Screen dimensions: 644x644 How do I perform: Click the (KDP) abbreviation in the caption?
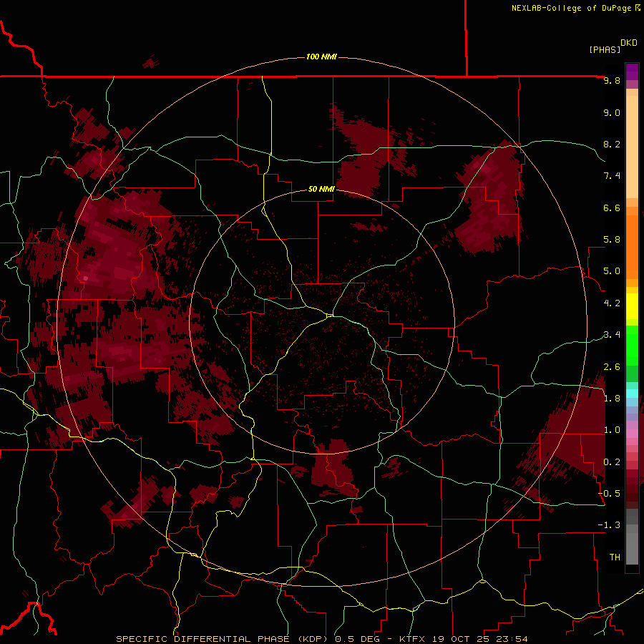(x=313, y=639)
